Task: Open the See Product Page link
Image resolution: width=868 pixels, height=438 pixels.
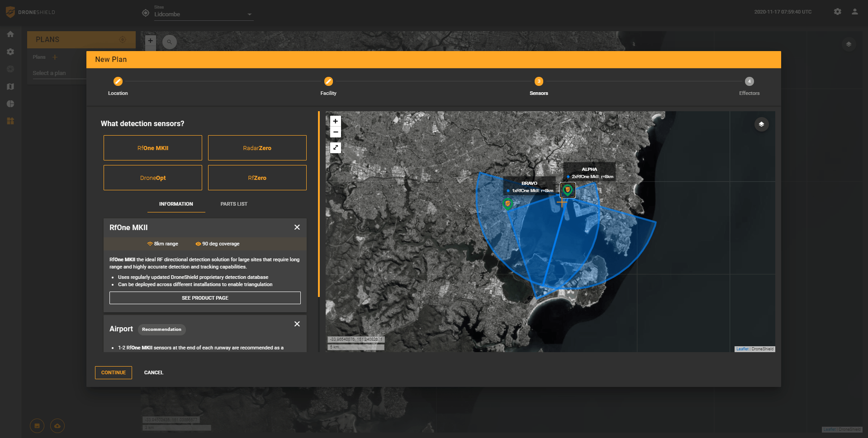Action: (205, 298)
